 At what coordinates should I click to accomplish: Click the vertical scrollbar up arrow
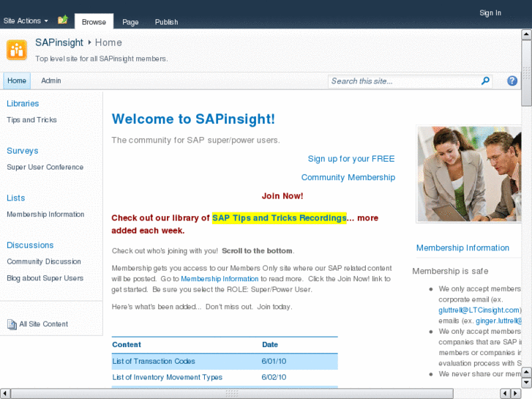(x=526, y=34)
